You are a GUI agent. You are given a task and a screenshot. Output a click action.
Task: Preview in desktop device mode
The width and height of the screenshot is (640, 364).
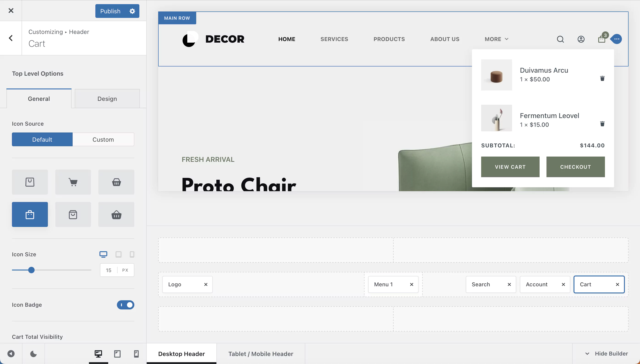tap(98, 354)
